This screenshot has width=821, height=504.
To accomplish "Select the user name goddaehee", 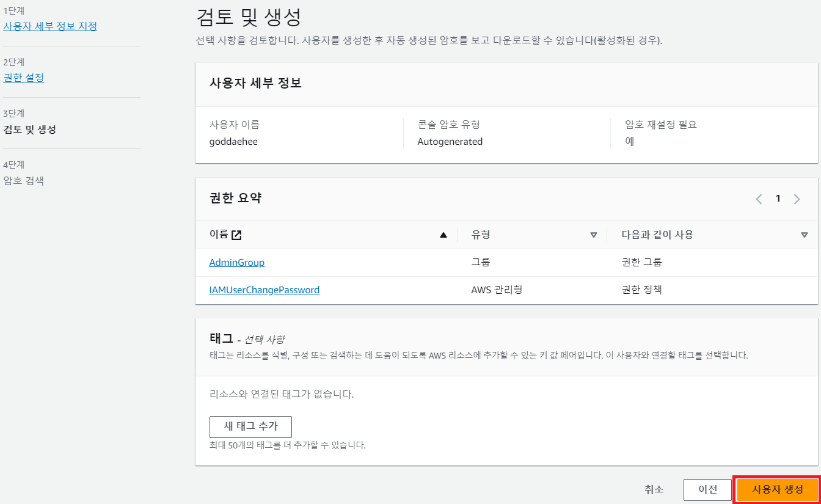I will click(234, 141).
